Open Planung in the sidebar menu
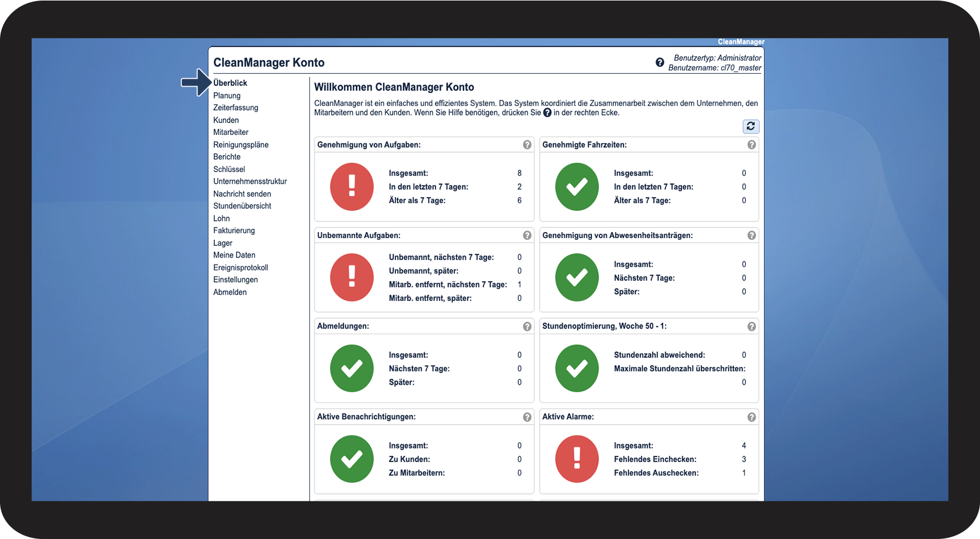 (227, 95)
